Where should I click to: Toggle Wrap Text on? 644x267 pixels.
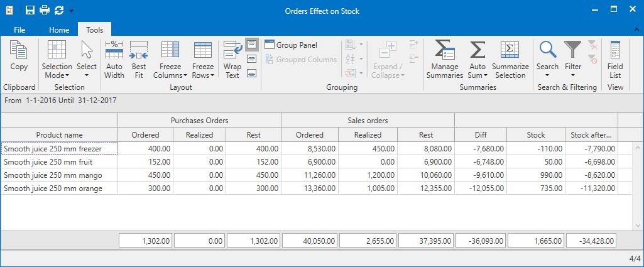[232, 60]
